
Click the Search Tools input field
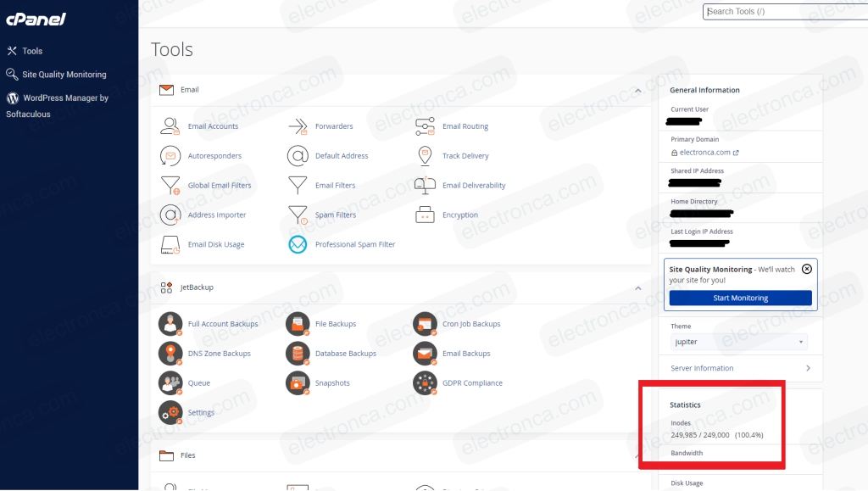pyautogui.click(x=784, y=12)
